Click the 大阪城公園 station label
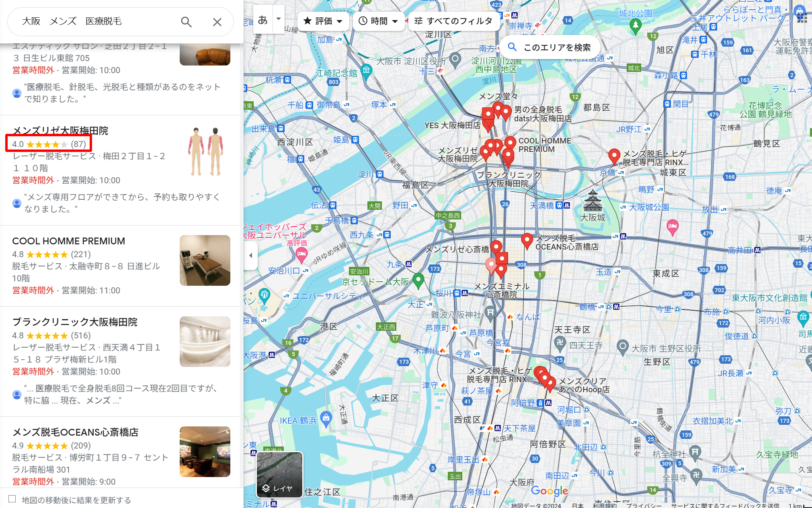 649,207
